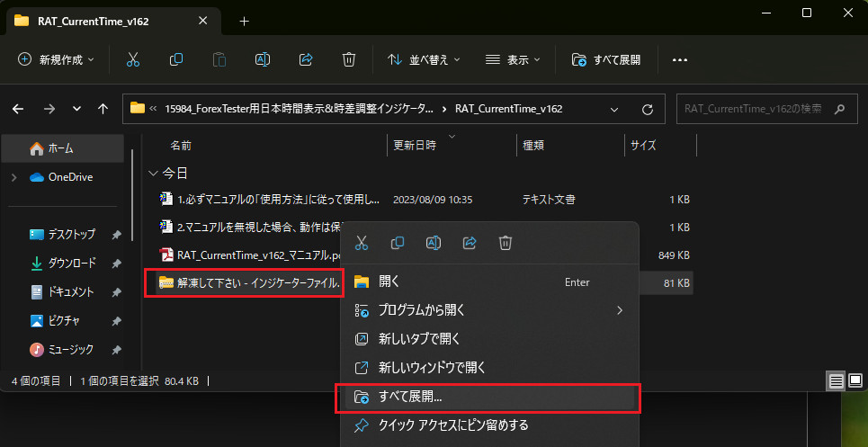
Task: Open a new tab with plus button
Action: pyautogui.click(x=244, y=21)
